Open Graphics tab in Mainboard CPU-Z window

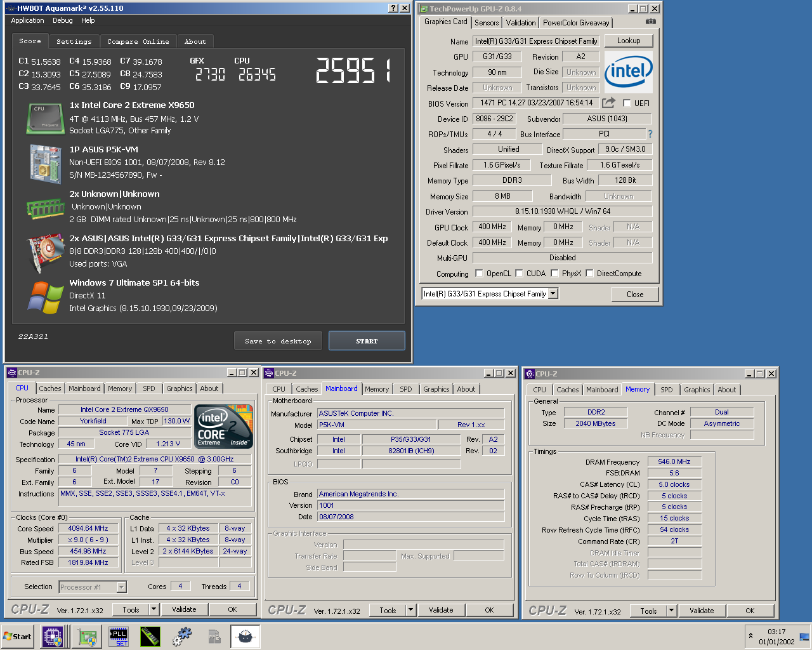[436, 389]
